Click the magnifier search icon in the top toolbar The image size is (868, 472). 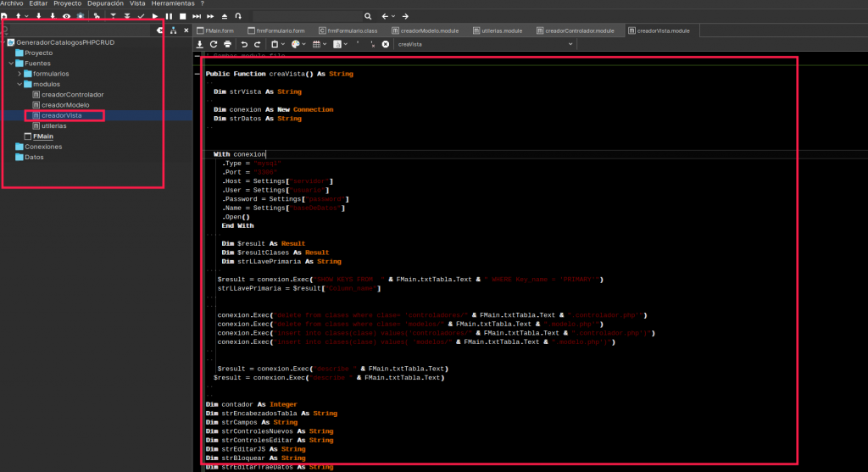(367, 16)
